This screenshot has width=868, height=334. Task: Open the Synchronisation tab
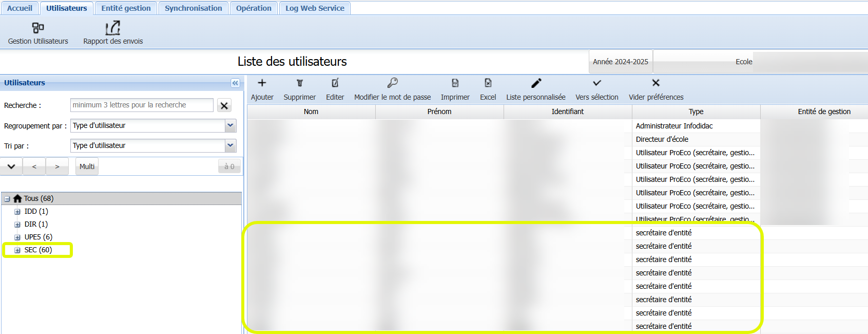[194, 8]
